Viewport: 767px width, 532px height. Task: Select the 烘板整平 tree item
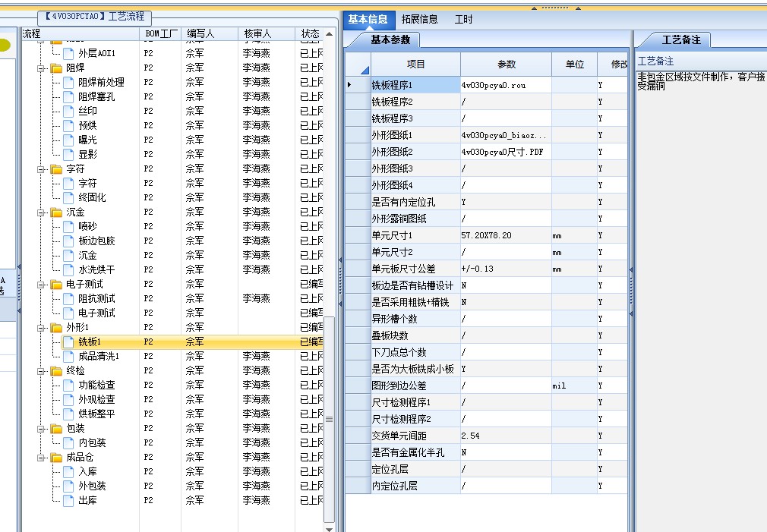[96, 414]
